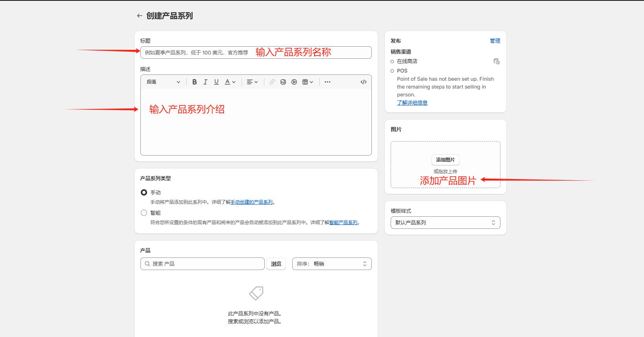Image resolution: width=644 pixels, height=337 pixels.
Task: Click the empty-state tag icon
Action: [x=256, y=293]
